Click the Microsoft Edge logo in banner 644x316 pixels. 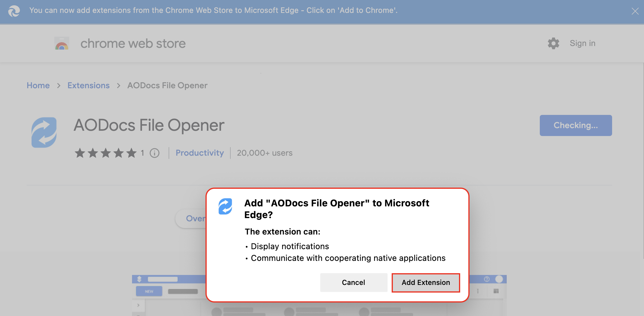14,11
